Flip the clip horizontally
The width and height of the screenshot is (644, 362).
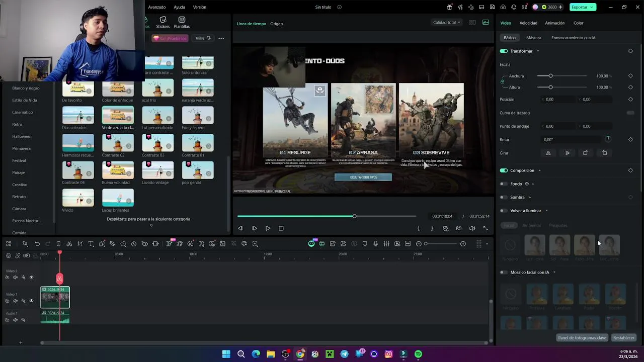pyautogui.click(x=548, y=153)
